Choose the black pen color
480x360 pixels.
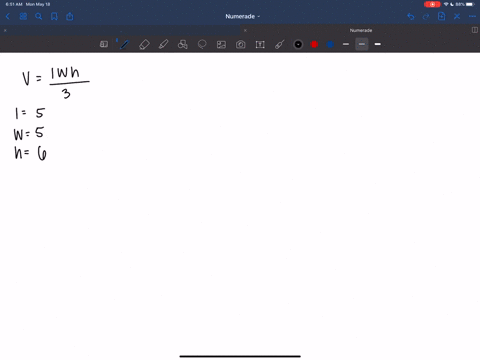pos(298,44)
